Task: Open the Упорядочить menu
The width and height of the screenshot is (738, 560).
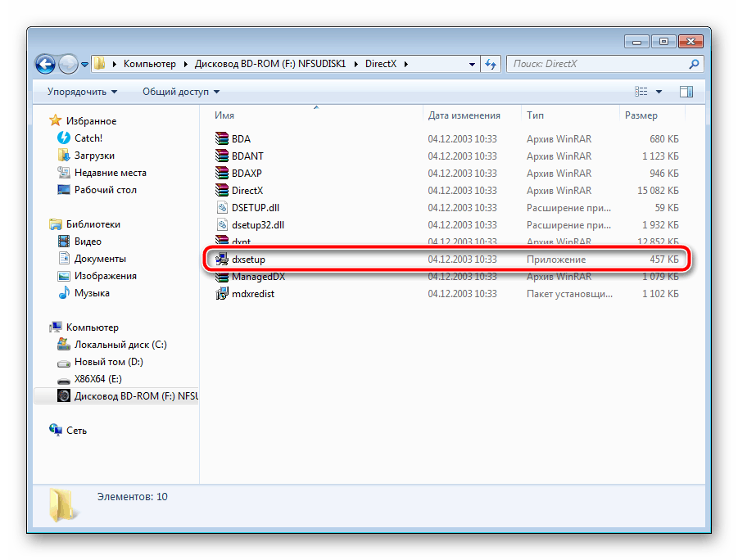Action: (82, 92)
